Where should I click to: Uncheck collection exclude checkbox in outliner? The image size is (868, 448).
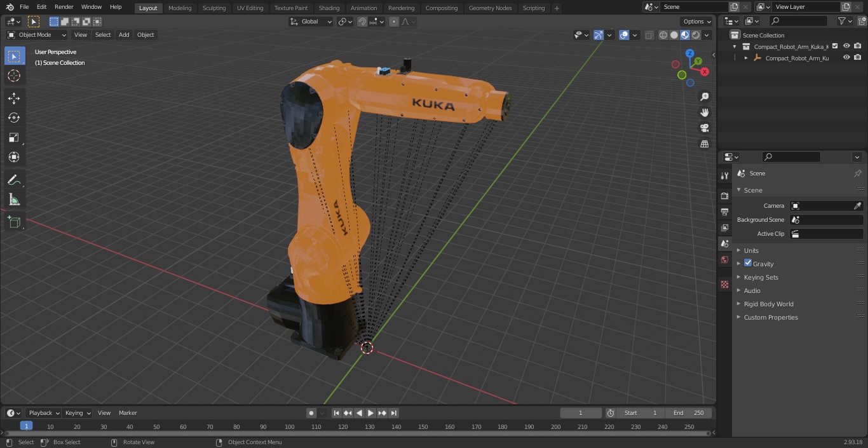[x=835, y=46]
